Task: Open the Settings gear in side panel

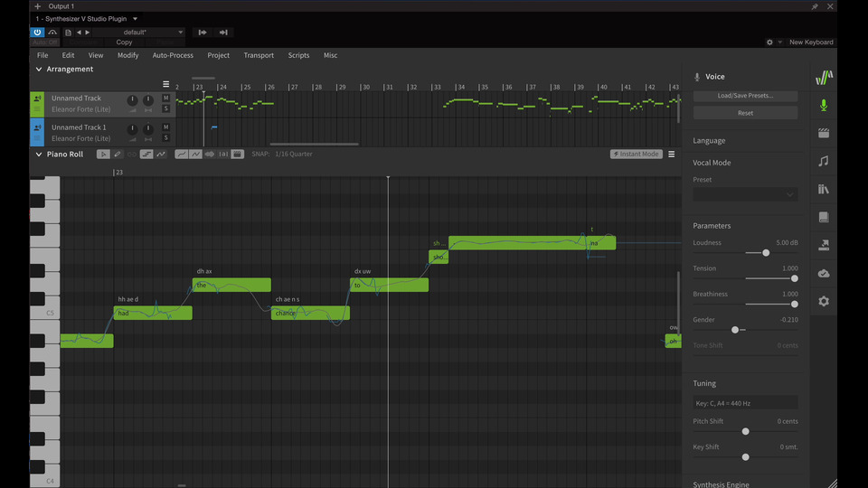Action: point(824,302)
